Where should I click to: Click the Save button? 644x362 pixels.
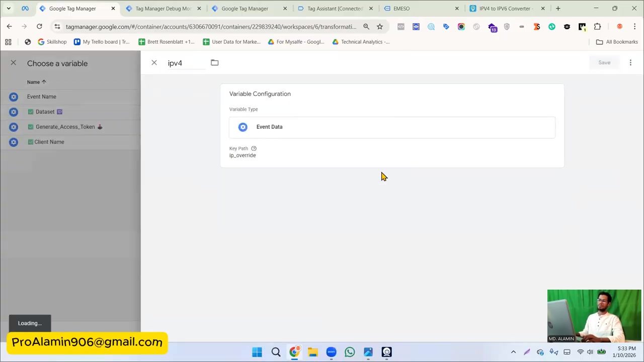604,63
